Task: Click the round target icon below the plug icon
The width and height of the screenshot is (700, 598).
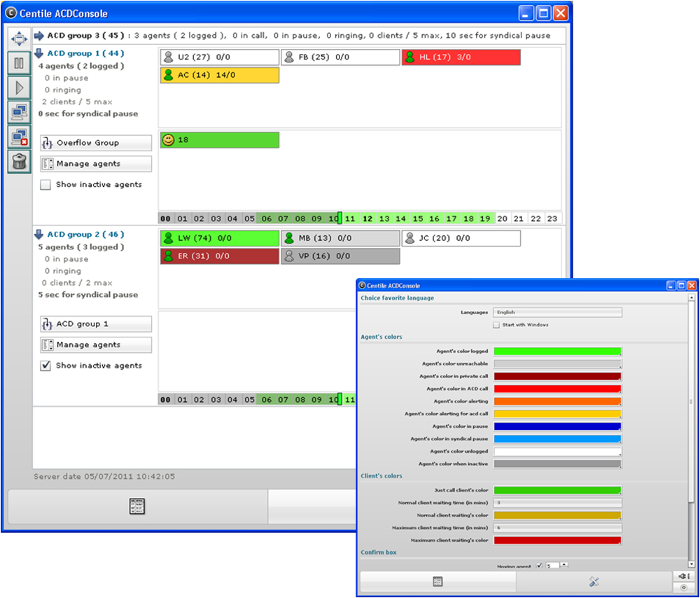Action: 684,587
